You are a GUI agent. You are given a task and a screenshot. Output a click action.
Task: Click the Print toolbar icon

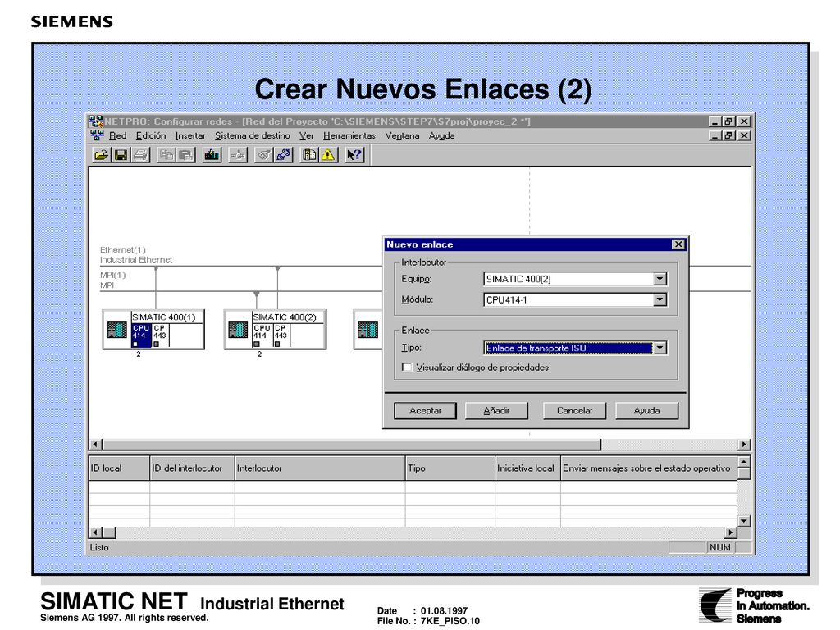coord(141,155)
